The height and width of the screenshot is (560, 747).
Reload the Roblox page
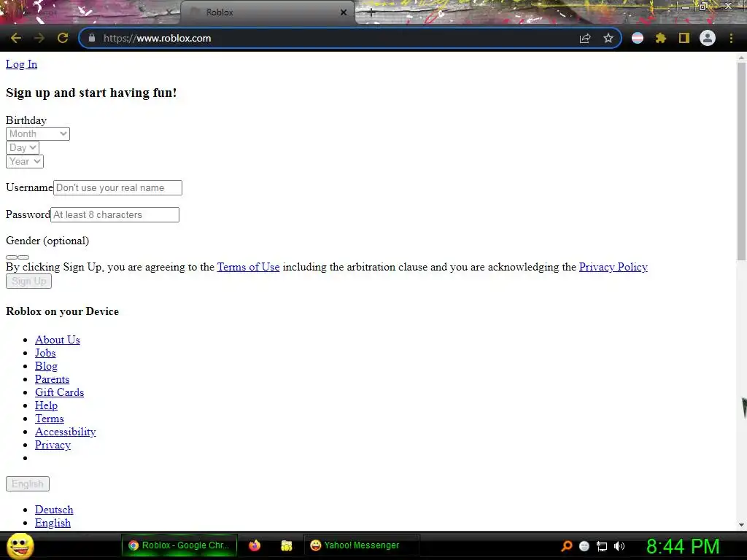point(63,38)
